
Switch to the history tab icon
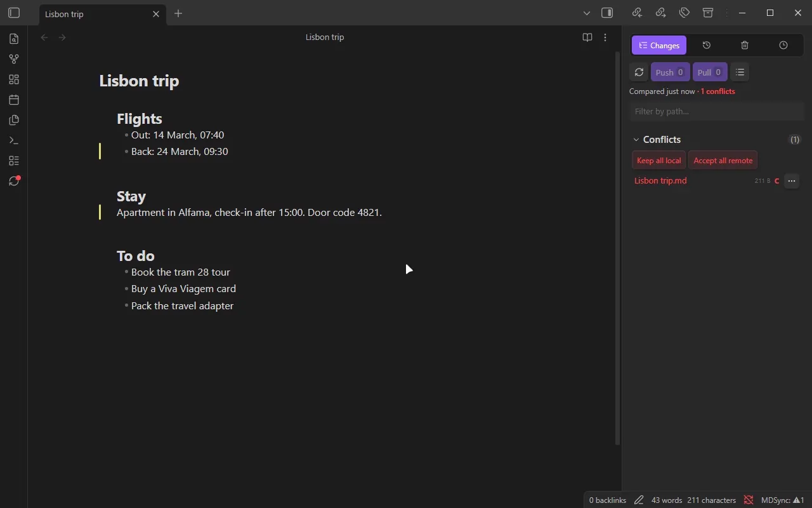[x=707, y=45]
